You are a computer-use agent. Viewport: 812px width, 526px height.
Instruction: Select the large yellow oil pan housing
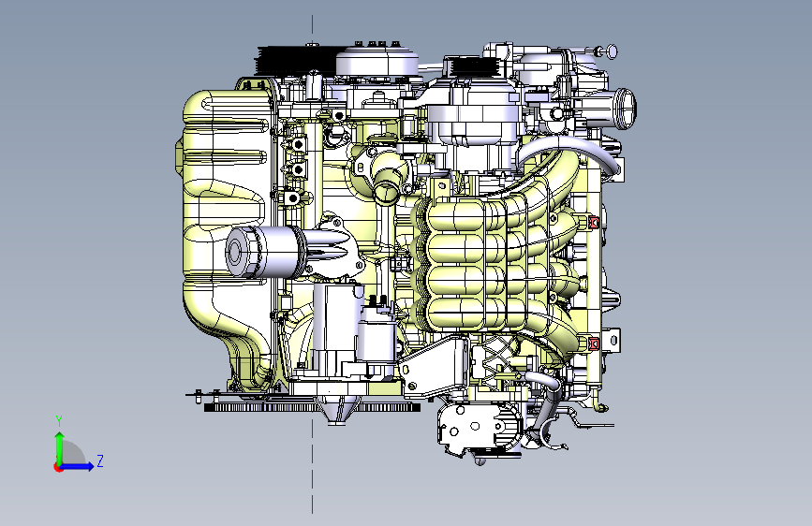[x=227, y=238]
